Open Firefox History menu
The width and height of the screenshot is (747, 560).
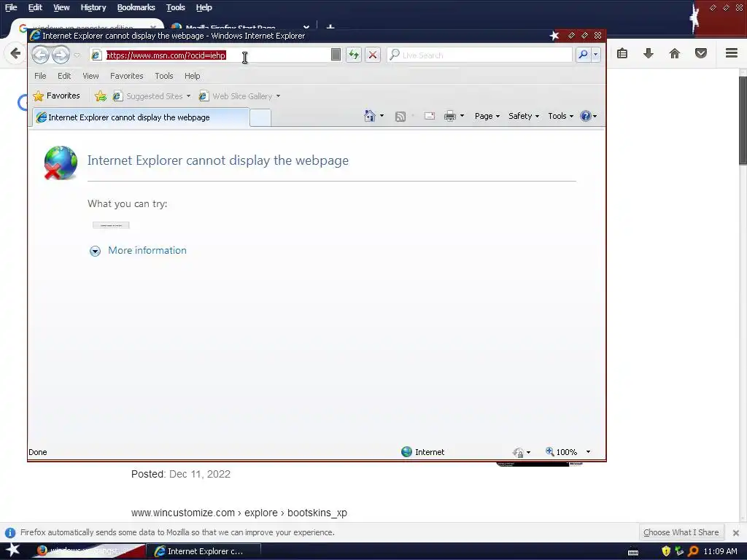93,7
